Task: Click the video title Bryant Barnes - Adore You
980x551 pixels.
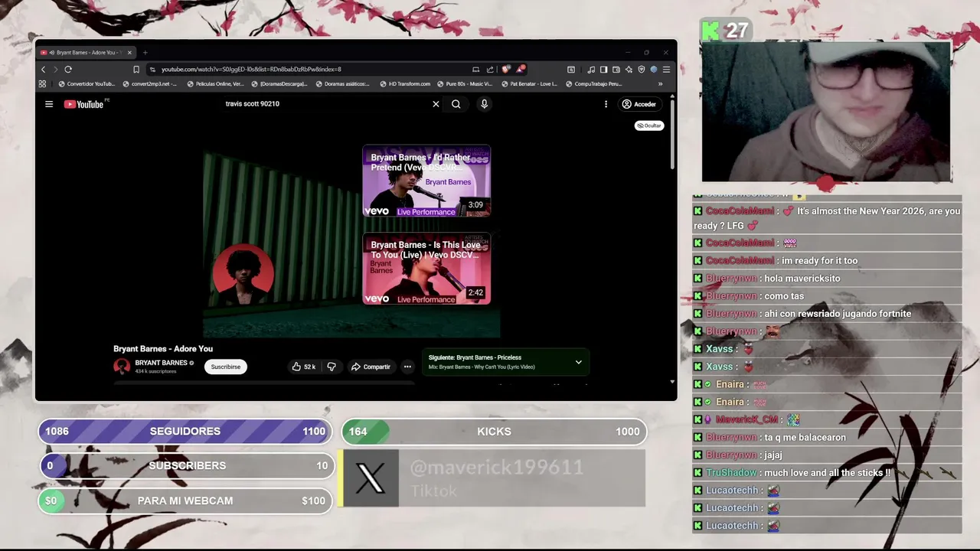Action: pyautogui.click(x=163, y=349)
